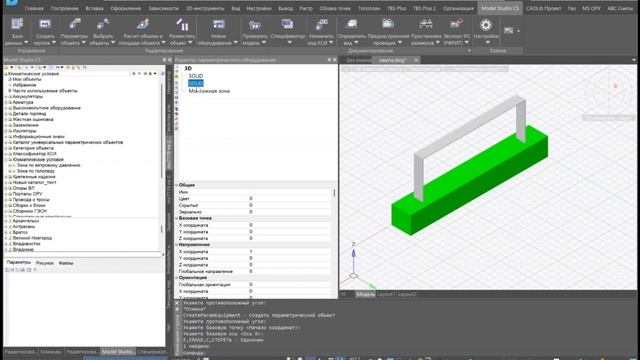640x360 pixels.
Task: Switch to the Рисунок tab
Action: pos(44,263)
